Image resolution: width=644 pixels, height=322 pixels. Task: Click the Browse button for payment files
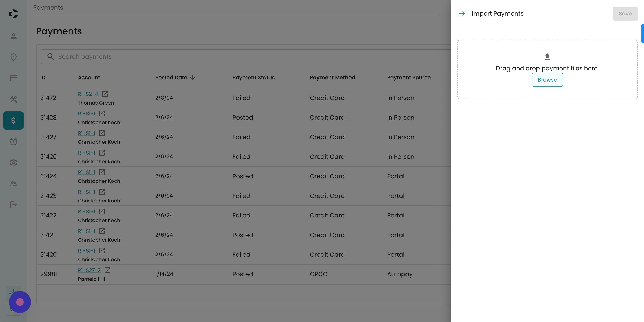(x=547, y=80)
